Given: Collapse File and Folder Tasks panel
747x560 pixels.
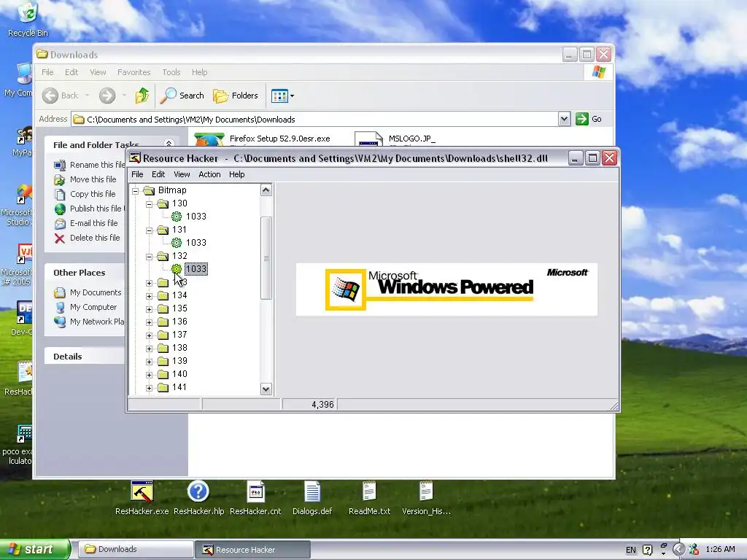Looking at the screenshot, I should point(169,144).
